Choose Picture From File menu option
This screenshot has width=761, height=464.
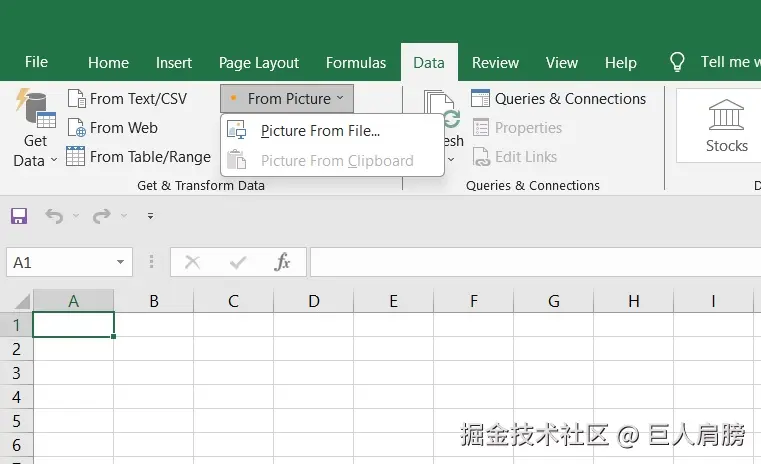320,130
